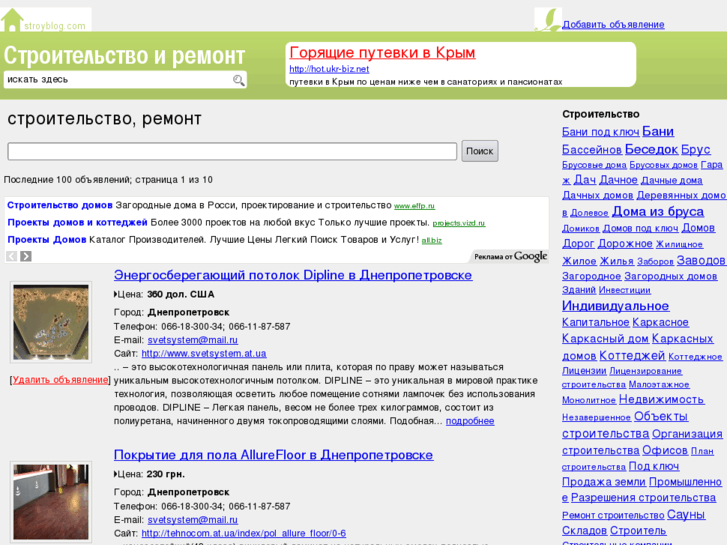Select the Незавершенное tag
Viewport: 727px width, 545px height.
(x=596, y=417)
